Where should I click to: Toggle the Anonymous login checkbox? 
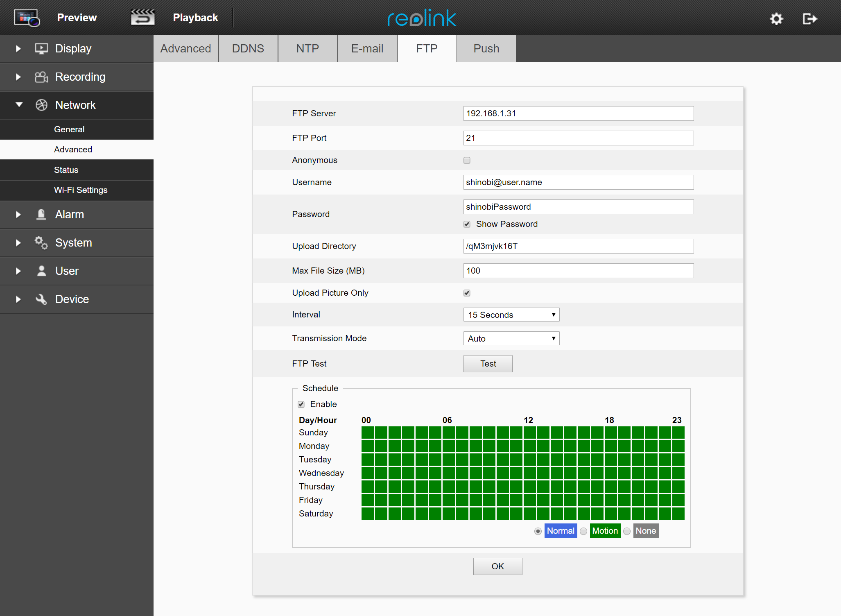click(467, 159)
